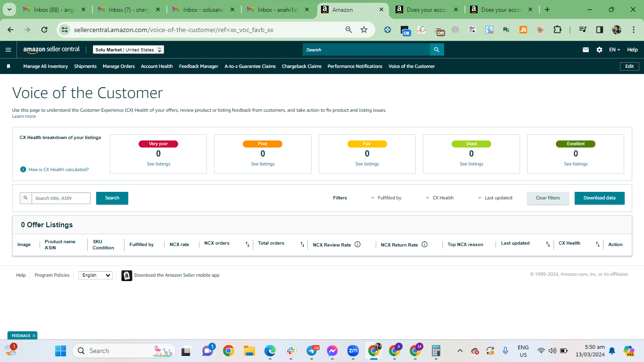Open the settings gear icon
Screen dimensions: 644x362
point(599,49)
